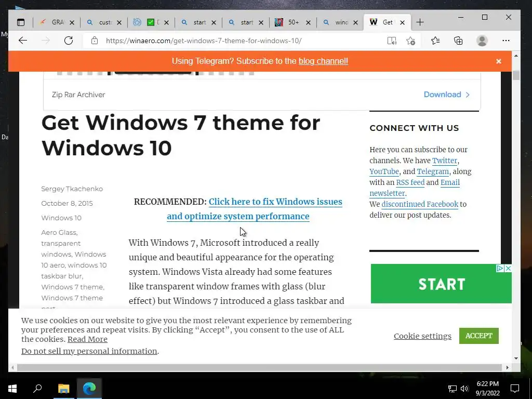Open the RSS feed link
The width and height of the screenshot is (532, 399).
(410, 182)
